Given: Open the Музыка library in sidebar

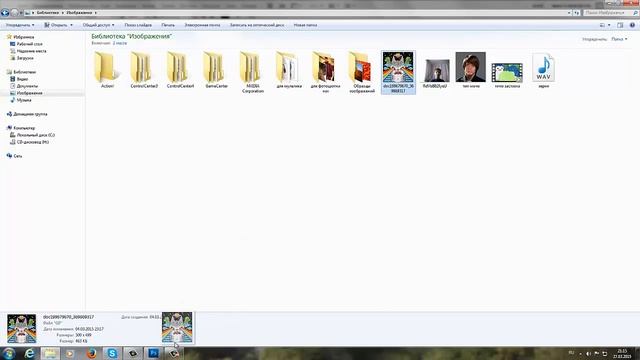Looking at the screenshot, I should pyautogui.click(x=24, y=100).
